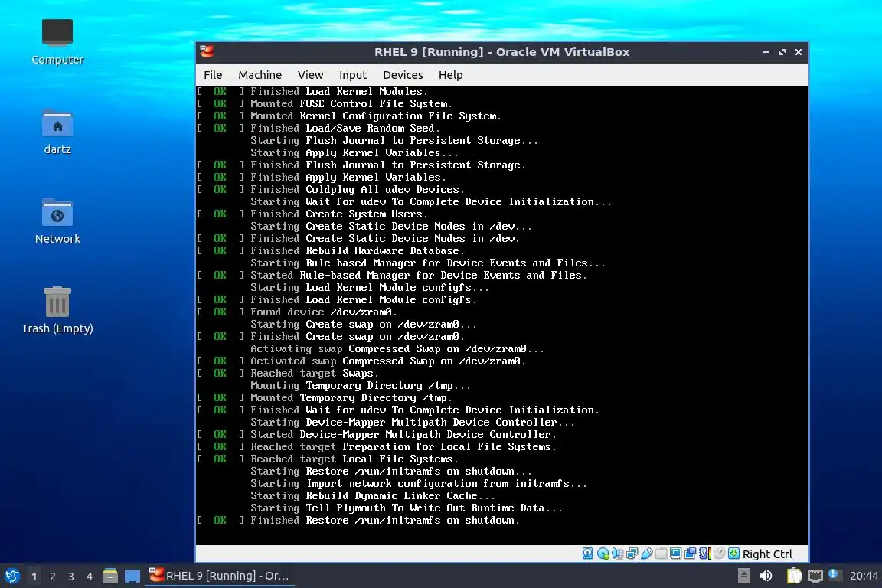Click the VirtualBox logo in title bar
This screenshot has height=588, width=882.
click(x=207, y=52)
